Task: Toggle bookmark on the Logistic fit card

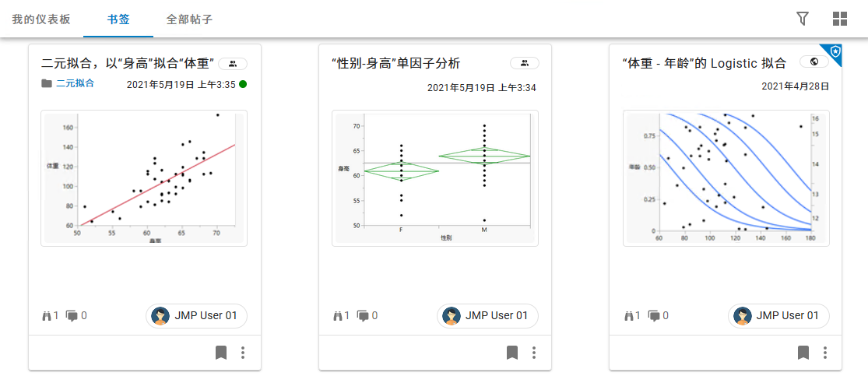Action: [x=803, y=353]
